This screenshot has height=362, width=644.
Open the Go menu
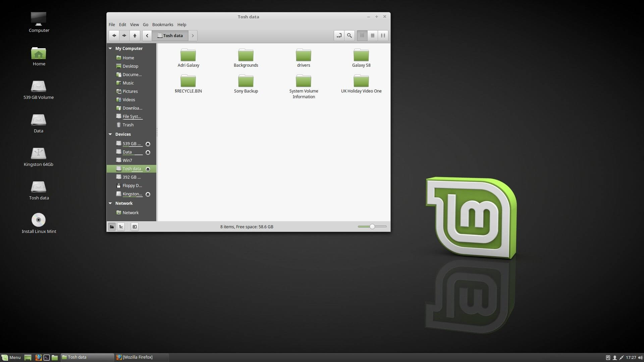click(146, 24)
